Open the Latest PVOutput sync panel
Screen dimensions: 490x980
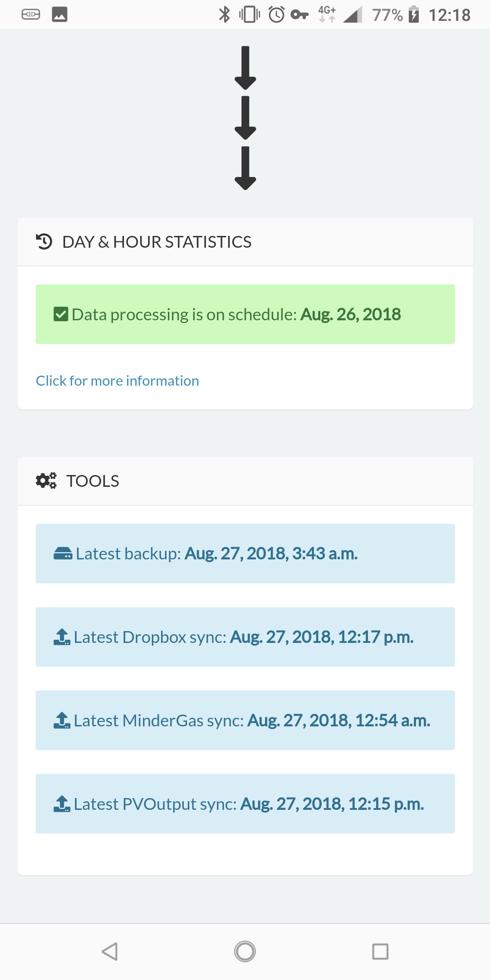tap(245, 804)
